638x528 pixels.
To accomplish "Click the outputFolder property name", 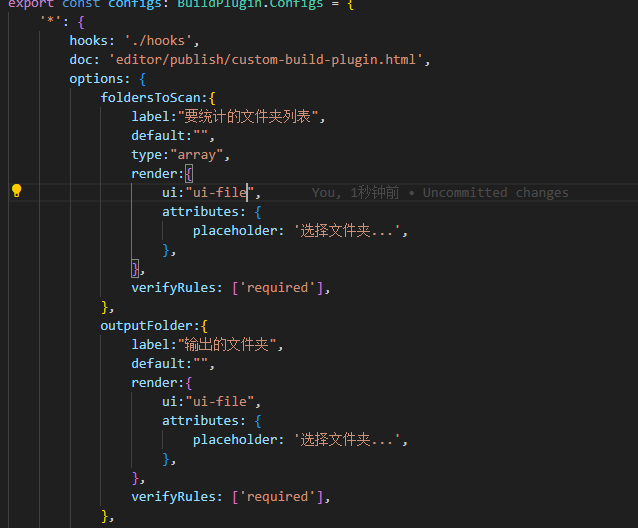I will click(x=146, y=325).
